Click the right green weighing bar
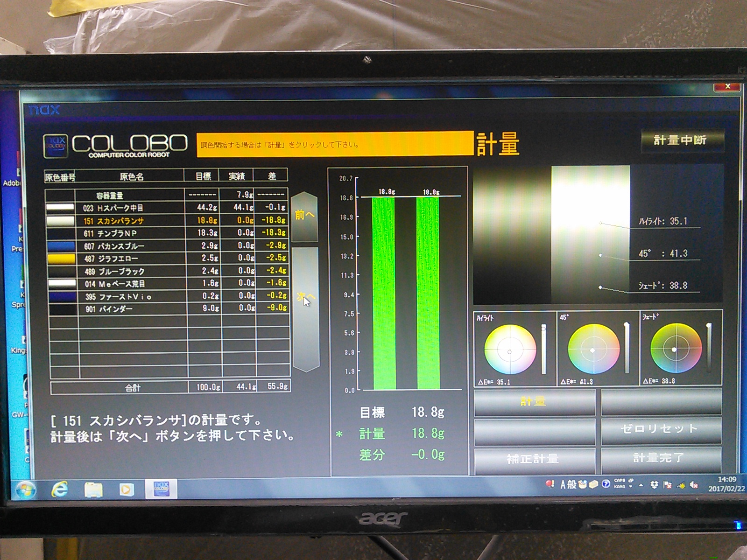Image resolution: width=747 pixels, height=560 pixels. tap(428, 293)
